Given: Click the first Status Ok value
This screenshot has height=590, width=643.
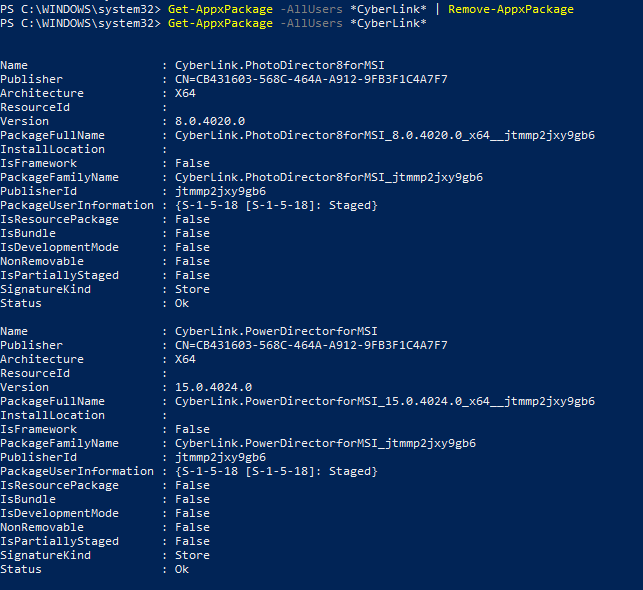Looking at the screenshot, I should click(182, 303).
